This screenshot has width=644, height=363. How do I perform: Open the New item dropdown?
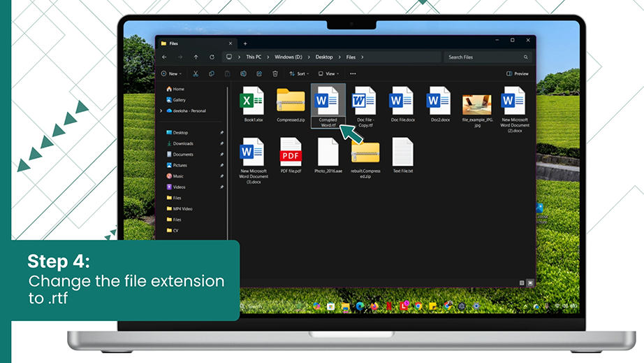click(171, 73)
